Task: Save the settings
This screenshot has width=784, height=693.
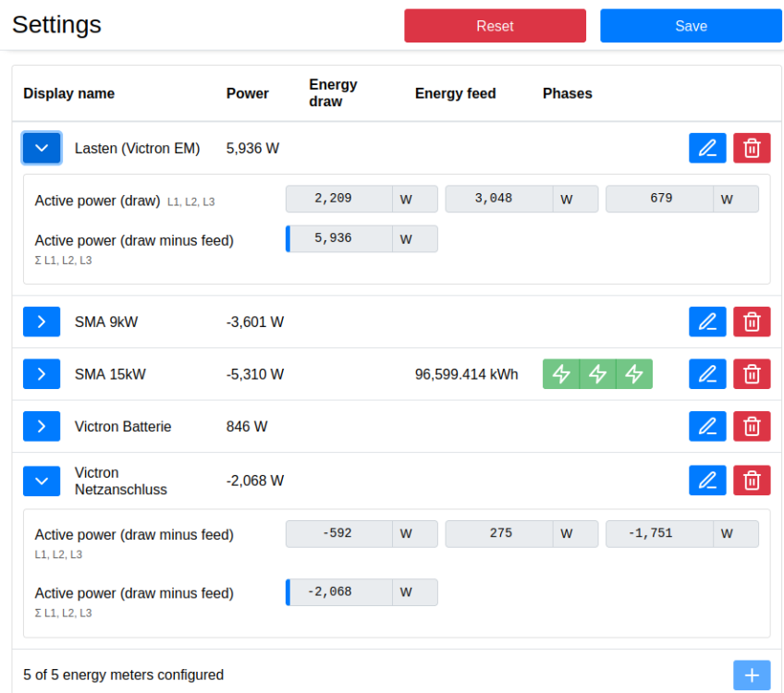Action: (691, 26)
